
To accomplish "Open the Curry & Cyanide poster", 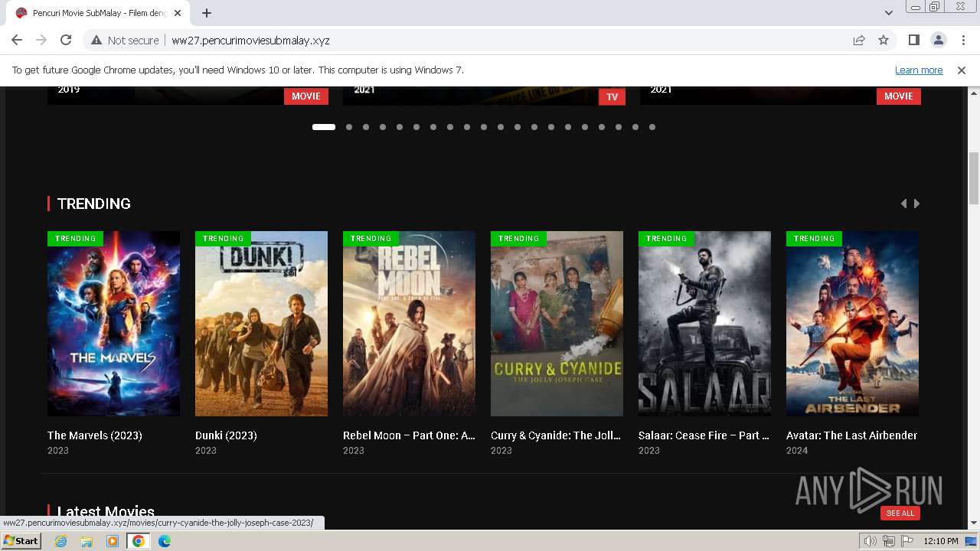I will point(557,324).
